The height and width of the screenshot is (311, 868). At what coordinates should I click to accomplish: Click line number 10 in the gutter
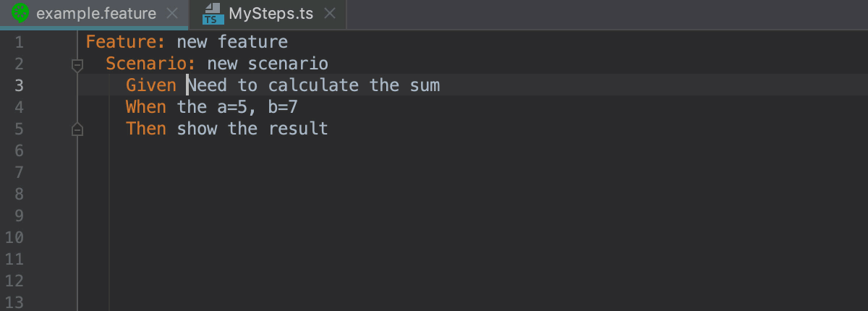pos(15,237)
